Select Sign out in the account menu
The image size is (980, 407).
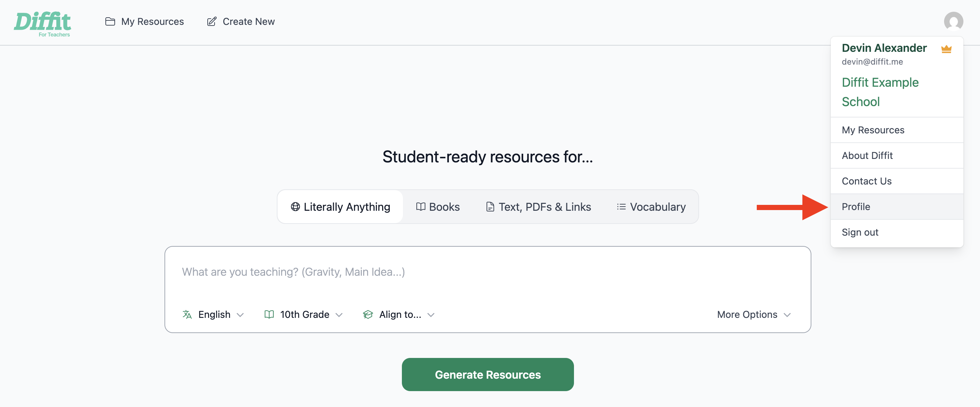pyautogui.click(x=860, y=232)
